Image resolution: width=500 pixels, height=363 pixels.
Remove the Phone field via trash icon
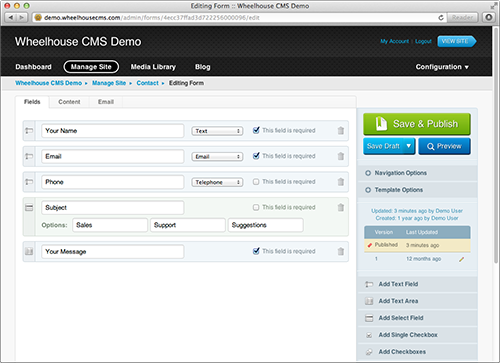tap(341, 182)
